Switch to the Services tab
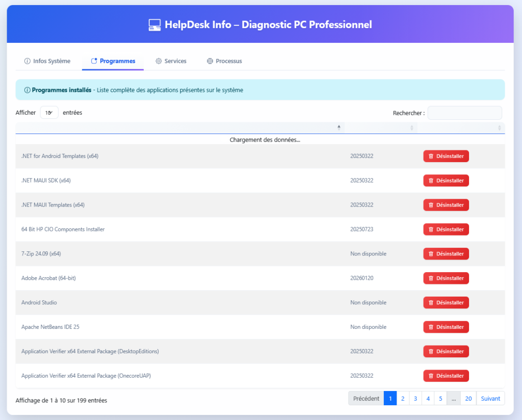Screen dimensions: 522x420 pyautogui.click(x=171, y=61)
